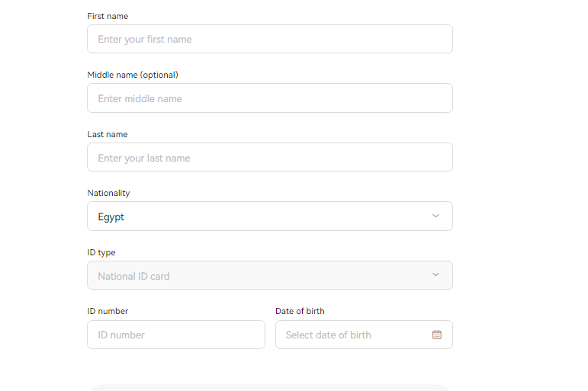This screenshot has height=391, width=588.
Task: Focus the middle name input field
Action: point(270,98)
